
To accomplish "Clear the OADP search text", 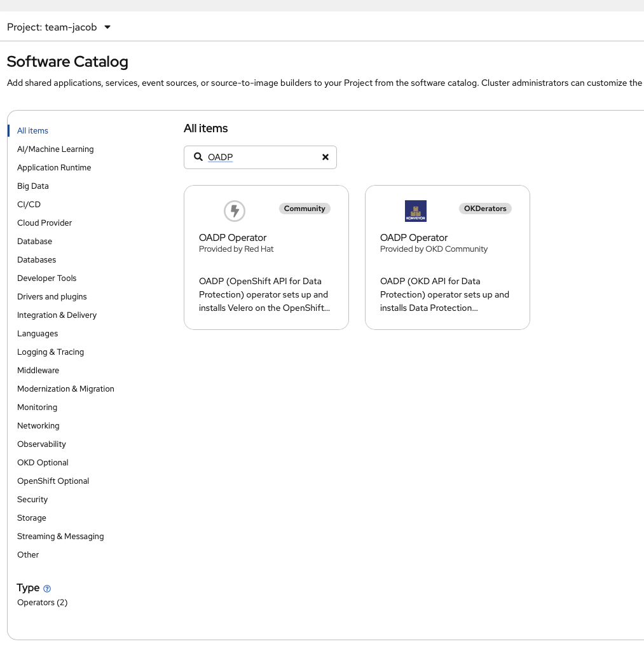I will click(x=325, y=157).
